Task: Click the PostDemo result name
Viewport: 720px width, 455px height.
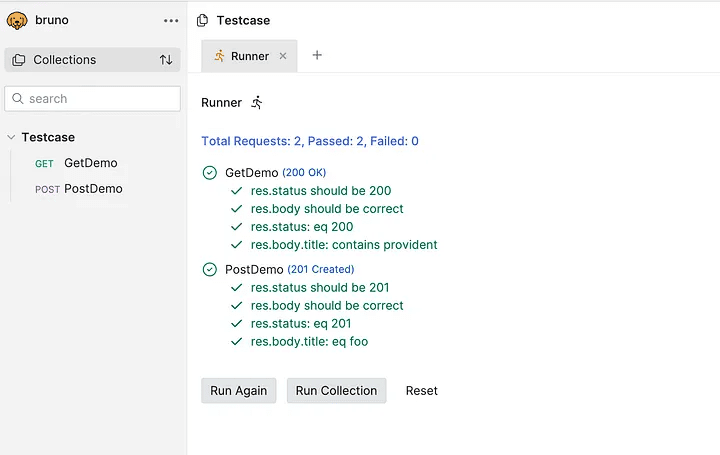Action: tap(254, 270)
